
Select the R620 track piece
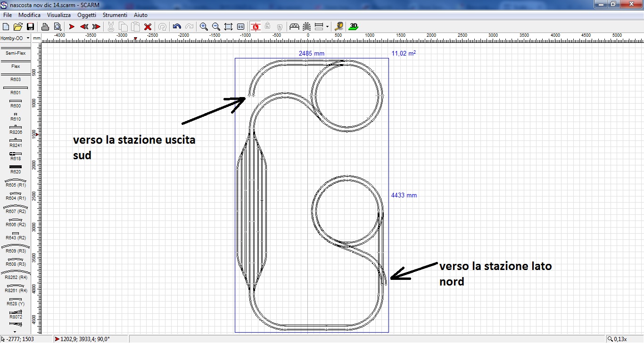click(x=16, y=170)
